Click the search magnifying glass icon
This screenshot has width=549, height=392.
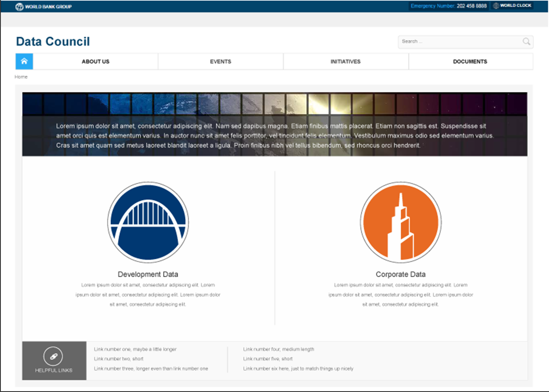(526, 42)
